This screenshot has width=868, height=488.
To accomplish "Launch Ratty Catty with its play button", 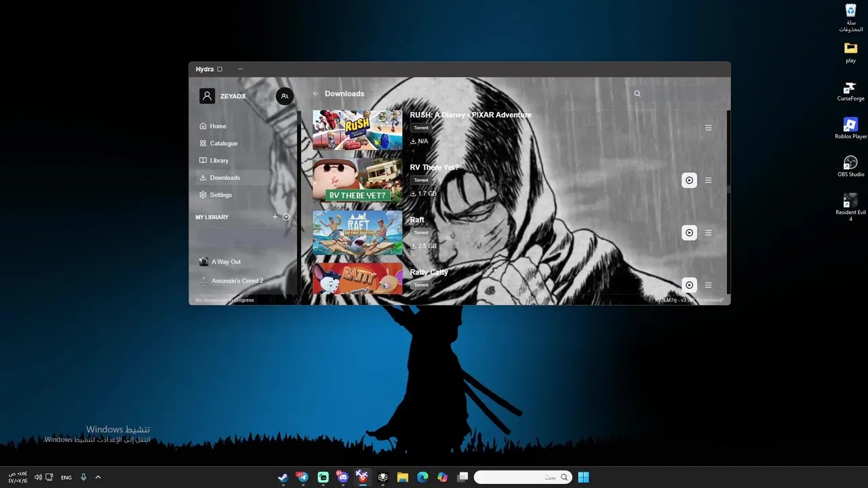I will click(x=689, y=285).
